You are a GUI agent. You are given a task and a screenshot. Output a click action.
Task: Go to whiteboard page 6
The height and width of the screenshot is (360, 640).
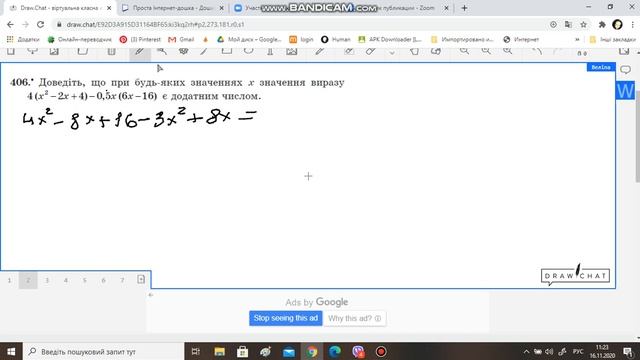pos(103,280)
